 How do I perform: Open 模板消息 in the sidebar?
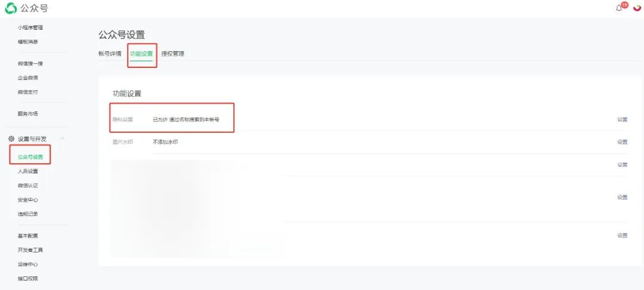coord(28,42)
